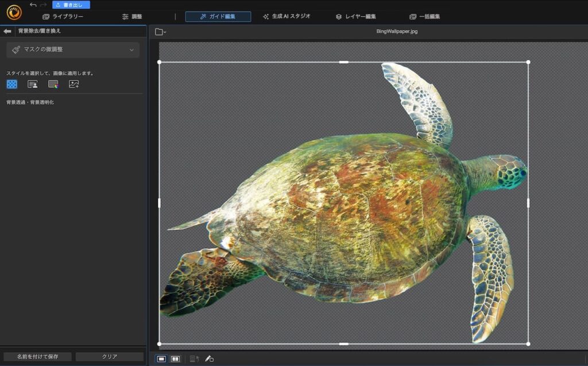Click the 背景透過・背景透明化 label
This screenshot has height=366, width=588.
tap(30, 102)
